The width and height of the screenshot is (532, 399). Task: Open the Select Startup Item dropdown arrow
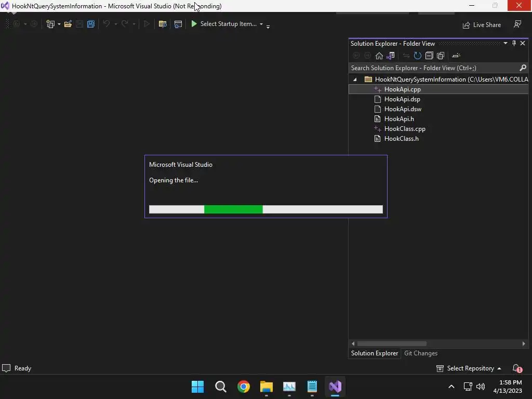point(261,24)
